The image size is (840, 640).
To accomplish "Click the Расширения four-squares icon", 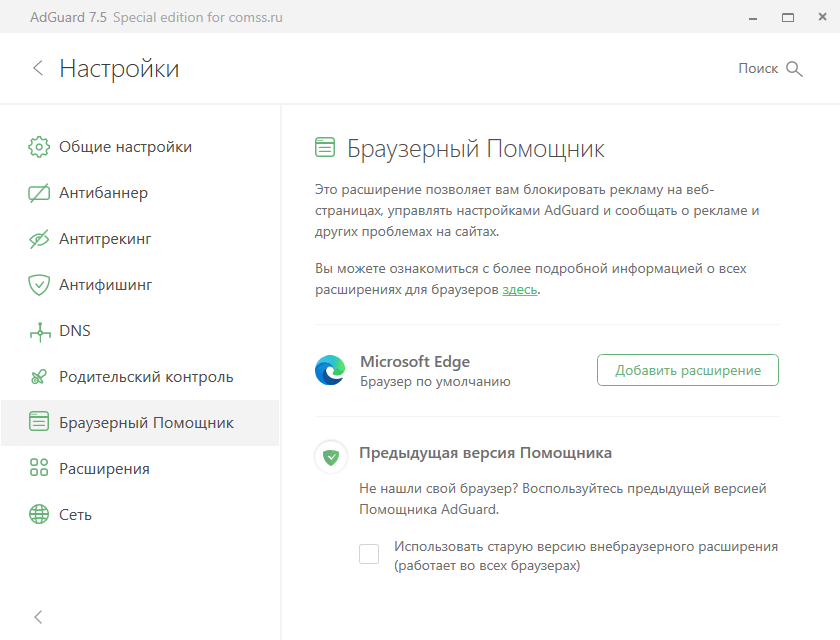I will pos(39,469).
